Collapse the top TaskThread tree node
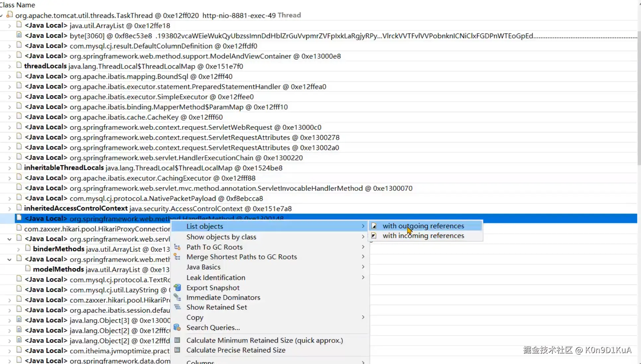The height and width of the screenshot is (364, 641). (2, 16)
